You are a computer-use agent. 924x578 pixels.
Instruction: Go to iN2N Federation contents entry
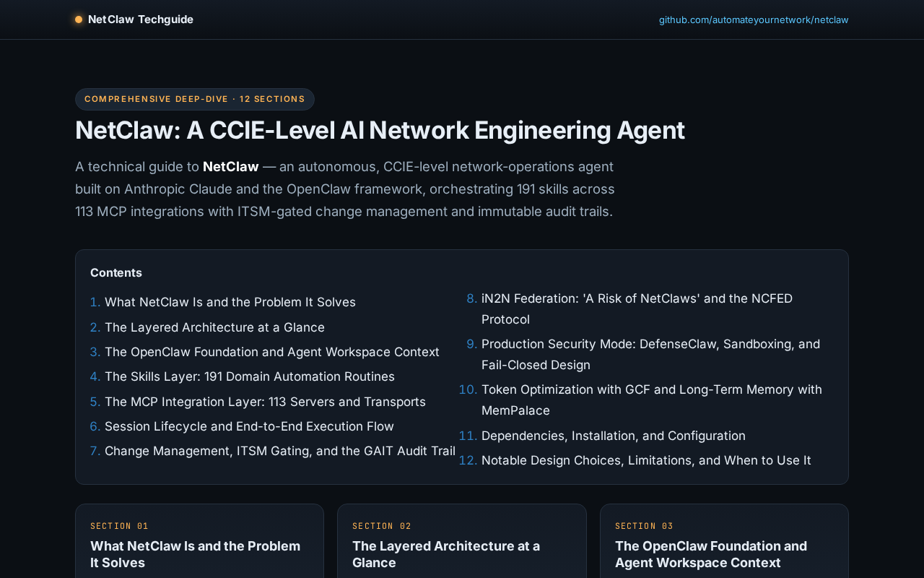pos(637,309)
